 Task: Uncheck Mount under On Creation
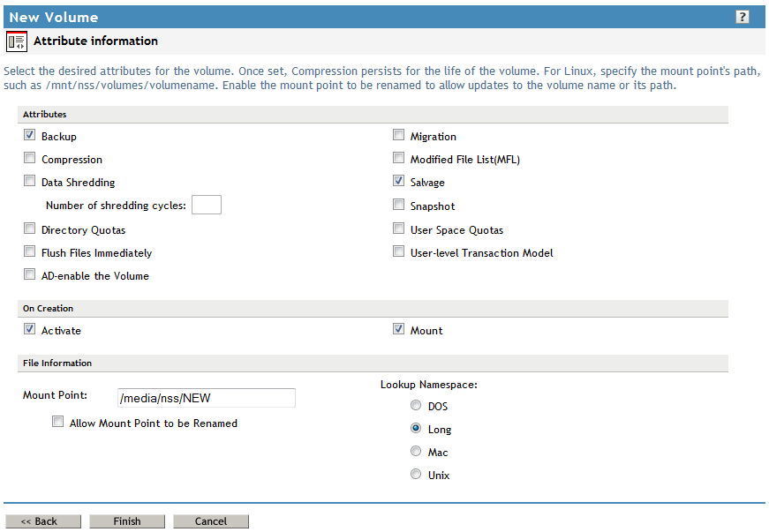pos(398,328)
